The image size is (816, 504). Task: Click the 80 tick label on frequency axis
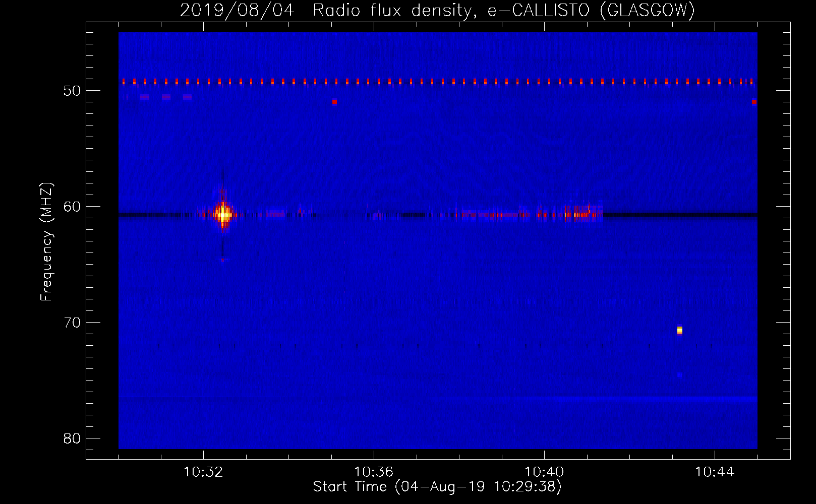tap(72, 438)
